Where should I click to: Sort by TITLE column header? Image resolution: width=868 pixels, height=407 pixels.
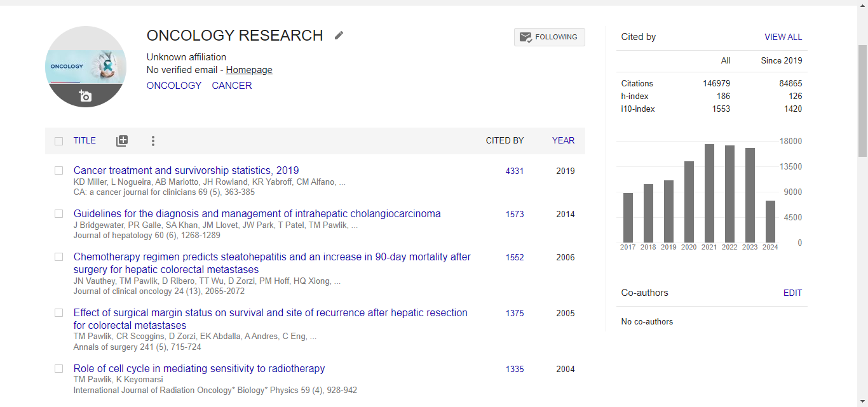coord(85,141)
